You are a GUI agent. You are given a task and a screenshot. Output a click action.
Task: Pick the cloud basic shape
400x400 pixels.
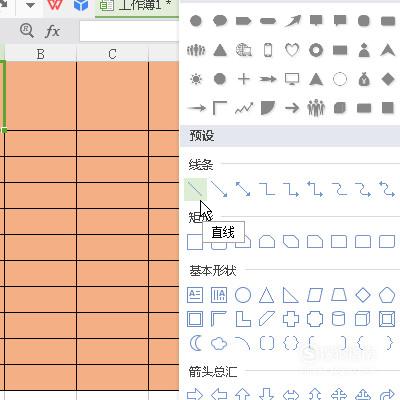(x=219, y=343)
